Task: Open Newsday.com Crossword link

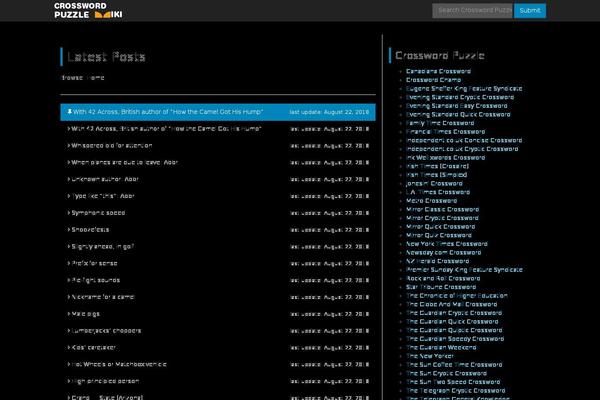Action: 443,253
